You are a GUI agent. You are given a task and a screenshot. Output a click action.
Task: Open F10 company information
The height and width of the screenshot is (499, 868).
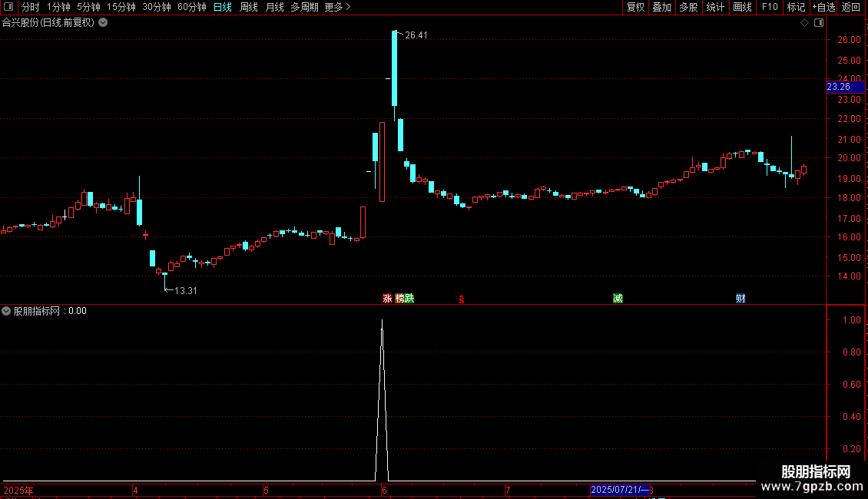(x=770, y=7)
